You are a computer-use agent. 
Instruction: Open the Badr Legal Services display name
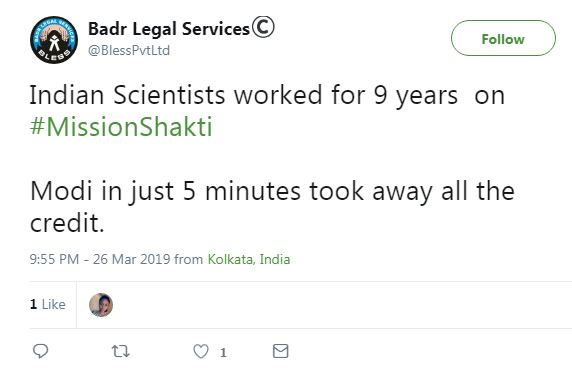pyautogui.click(x=169, y=29)
